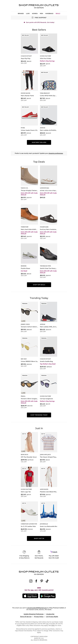This screenshot has height=644, width=78.
Task: Open the Instagram icon in footer
Action: pyautogui.click(x=31, y=581)
